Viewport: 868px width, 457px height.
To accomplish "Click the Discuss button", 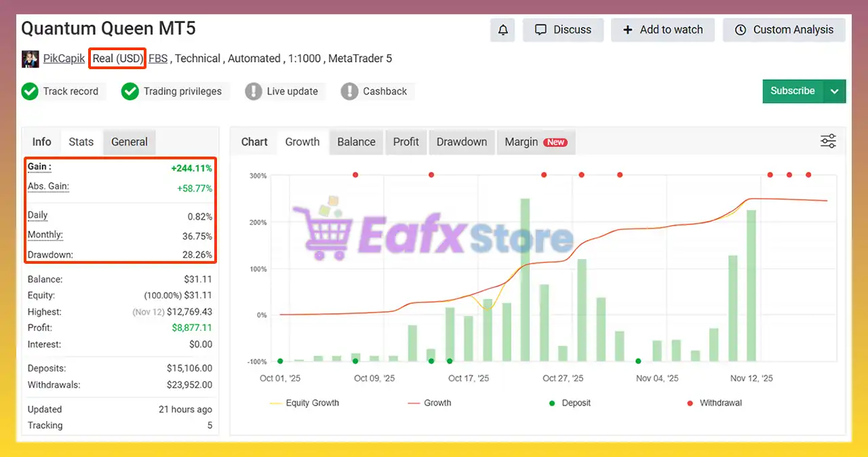I will [x=563, y=30].
